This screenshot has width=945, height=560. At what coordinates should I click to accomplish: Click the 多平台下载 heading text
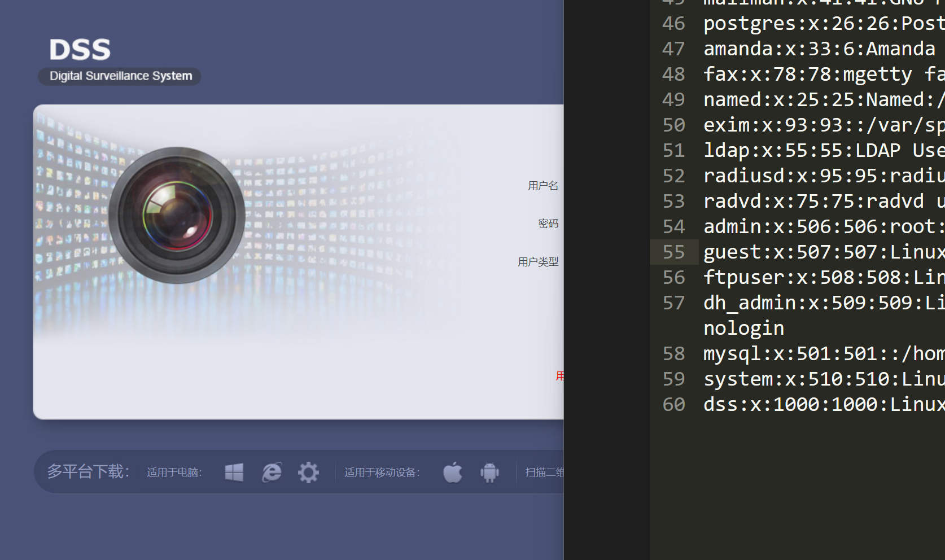click(x=88, y=471)
